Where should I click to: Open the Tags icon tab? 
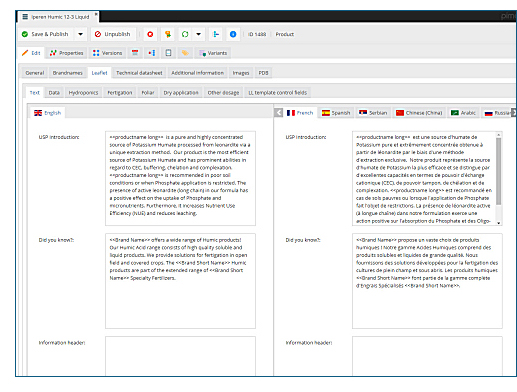click(185, 53)
